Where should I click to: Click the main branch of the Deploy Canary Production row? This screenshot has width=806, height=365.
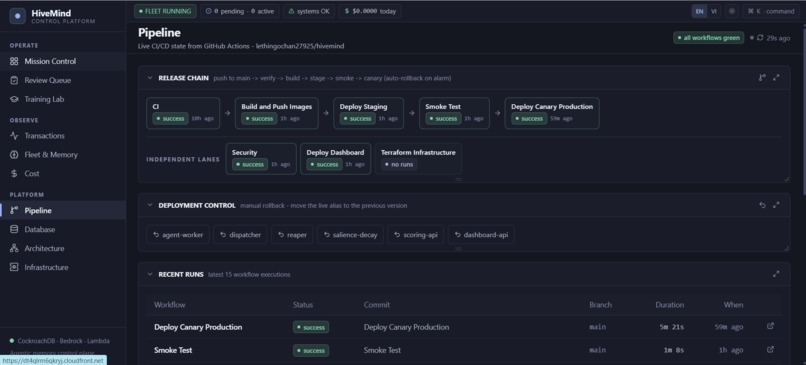(x=597, y=327)
